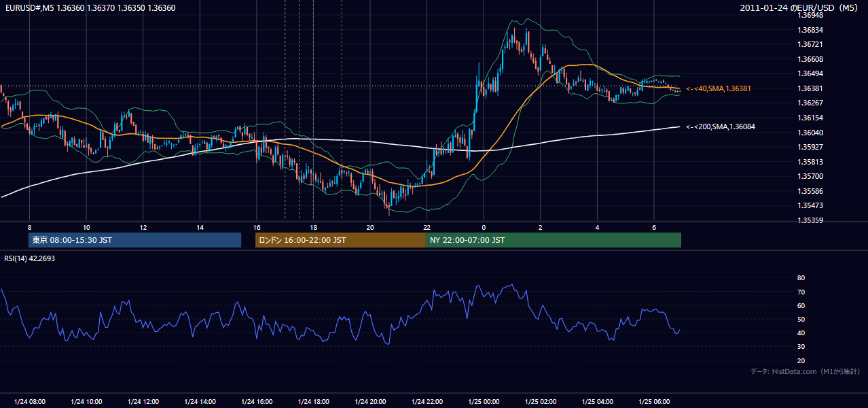
Task: Click the 1/24 12:00 time axis label
Action: [143, 401]
